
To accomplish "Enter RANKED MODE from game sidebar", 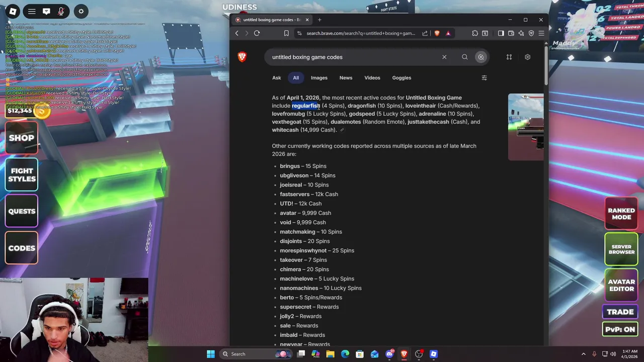I will 621,214.
